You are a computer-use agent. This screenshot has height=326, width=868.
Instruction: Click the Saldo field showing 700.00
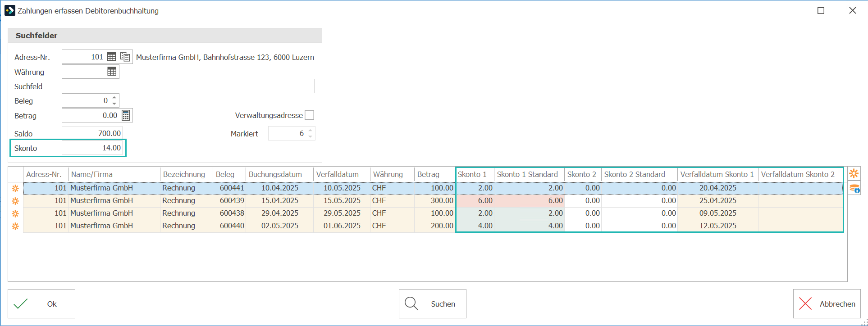tap(92, 133)
